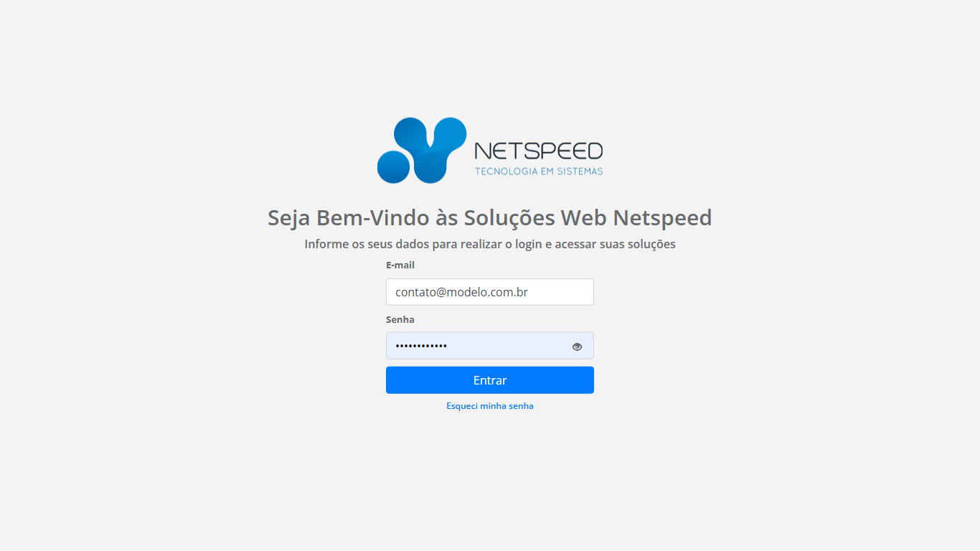
Task: Click the Senha field label
Action: click(400, 320)
